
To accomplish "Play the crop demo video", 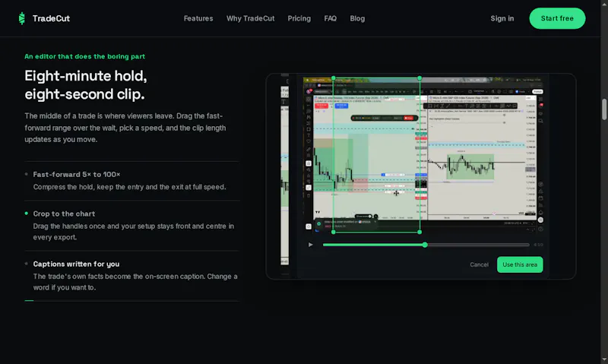I will coord(310,245).
